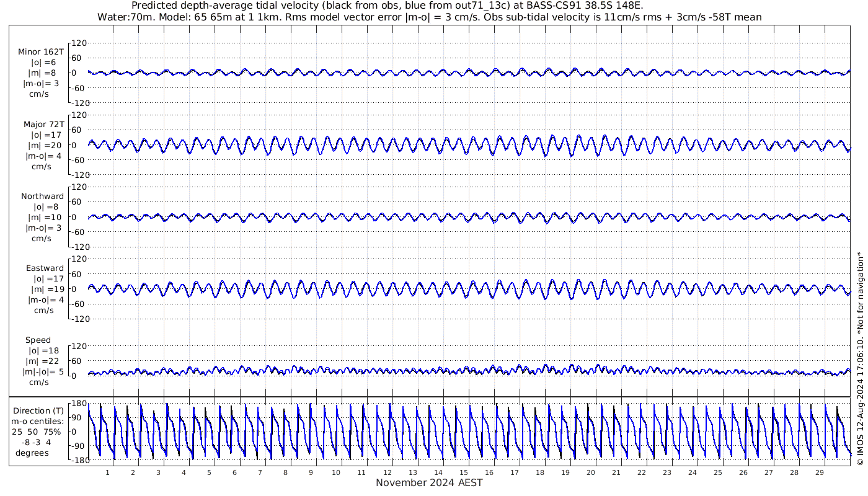Click the day '10' label on the date axis

pos(336,472)
